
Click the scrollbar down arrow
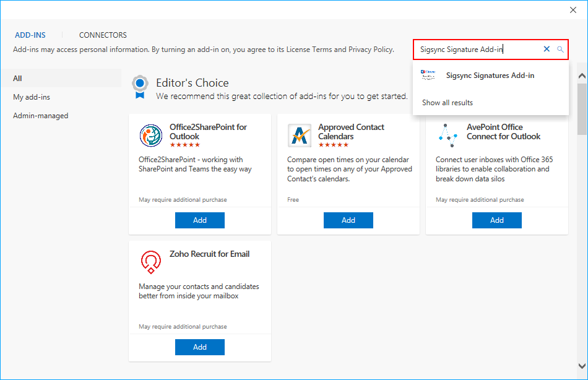pyautogui.click(x=582, y=366)
